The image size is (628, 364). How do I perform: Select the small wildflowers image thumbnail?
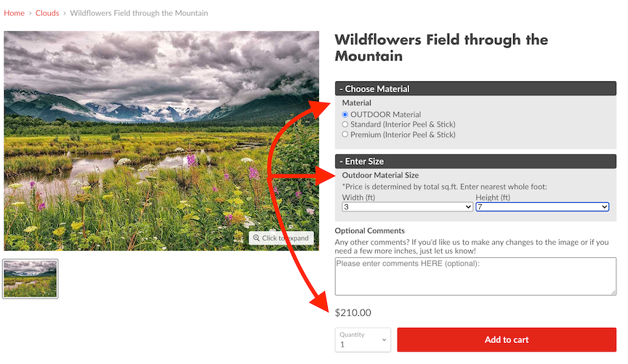[x=31, y=279]
